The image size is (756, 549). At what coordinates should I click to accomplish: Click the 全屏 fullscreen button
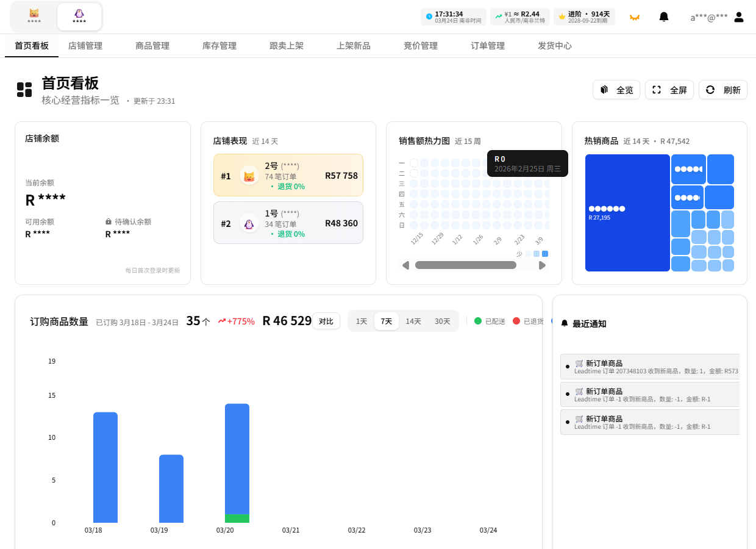pyautogui.click(x=669, y=90)
